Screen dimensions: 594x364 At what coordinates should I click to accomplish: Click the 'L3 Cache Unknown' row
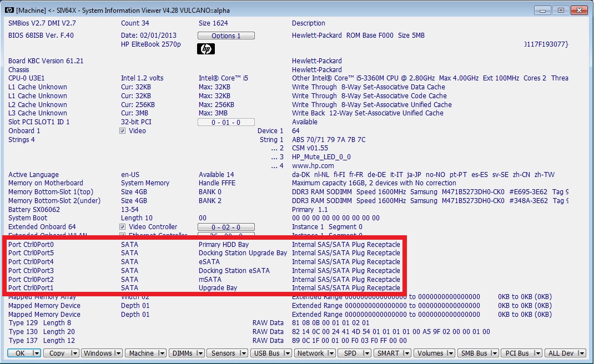[38, 113]
